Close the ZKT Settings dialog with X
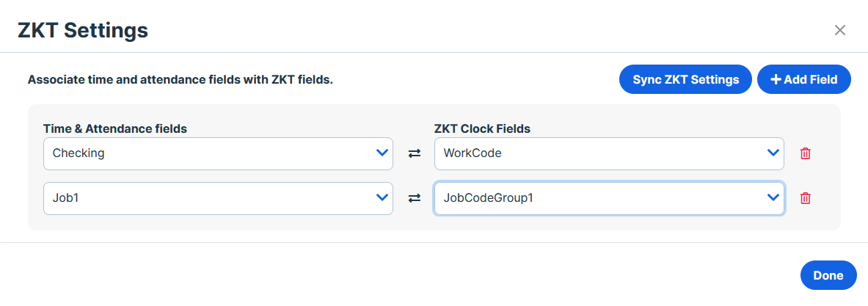This screenshot has width=868, height=306. coord(840,30)
